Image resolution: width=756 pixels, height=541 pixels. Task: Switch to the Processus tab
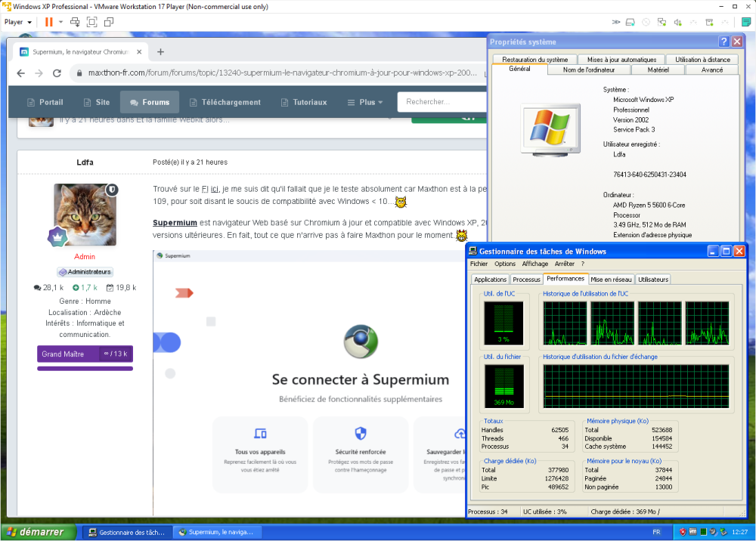526,280
